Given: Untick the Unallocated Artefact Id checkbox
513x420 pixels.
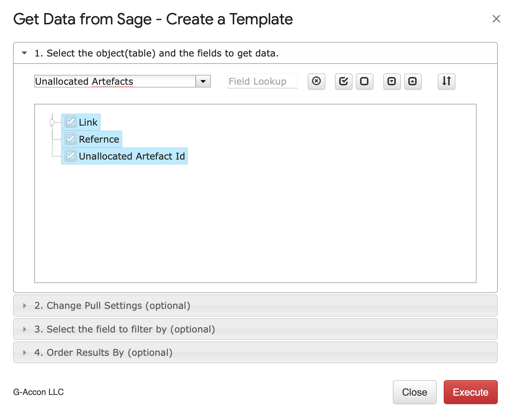Looking at the screenshot, I should [x=71, y=156].
